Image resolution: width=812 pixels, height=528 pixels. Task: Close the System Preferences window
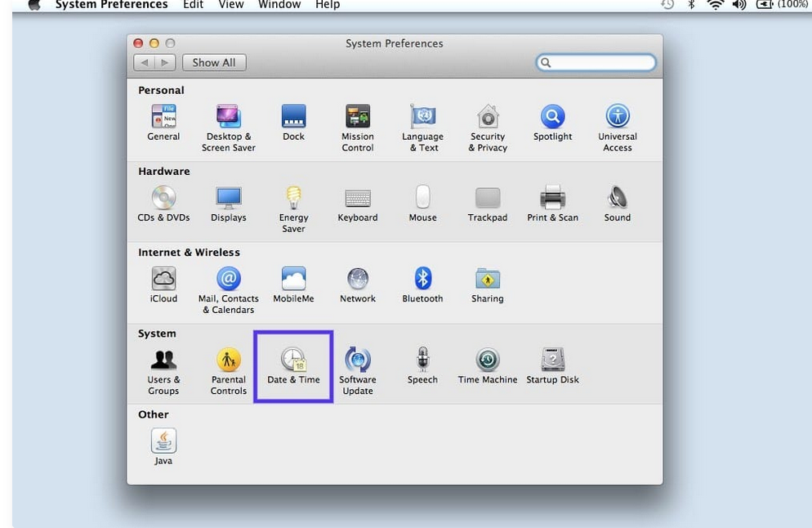(x=138, y=43)
